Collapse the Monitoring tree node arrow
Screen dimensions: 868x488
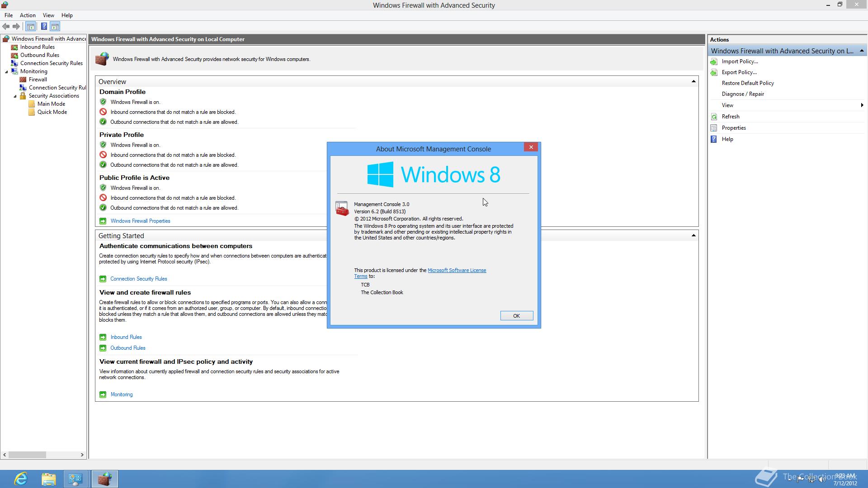(6, 71)
